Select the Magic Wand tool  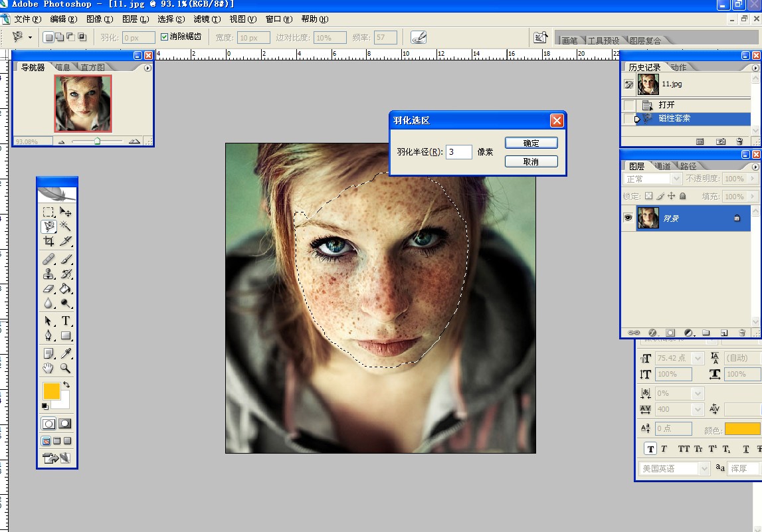point(66,227)
